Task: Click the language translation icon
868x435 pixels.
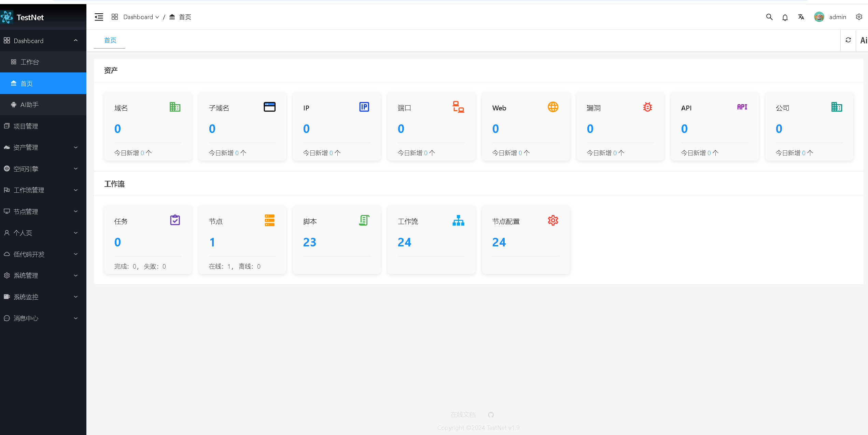Action: click(801, 17)
